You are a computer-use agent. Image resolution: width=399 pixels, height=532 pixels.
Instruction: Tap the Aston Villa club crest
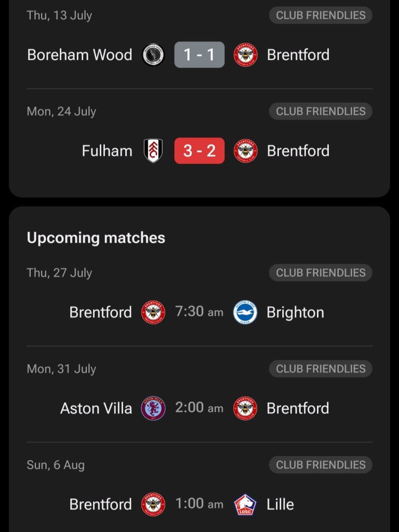coord(153,408)
